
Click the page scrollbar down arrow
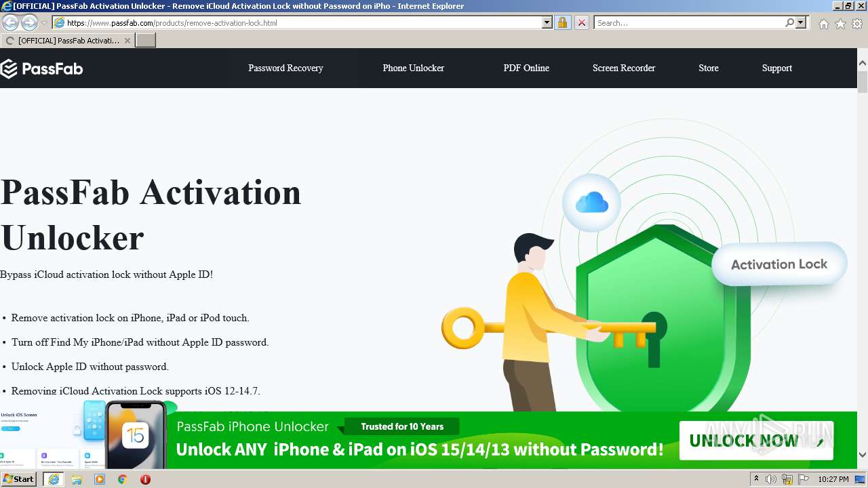pos(863,455)
